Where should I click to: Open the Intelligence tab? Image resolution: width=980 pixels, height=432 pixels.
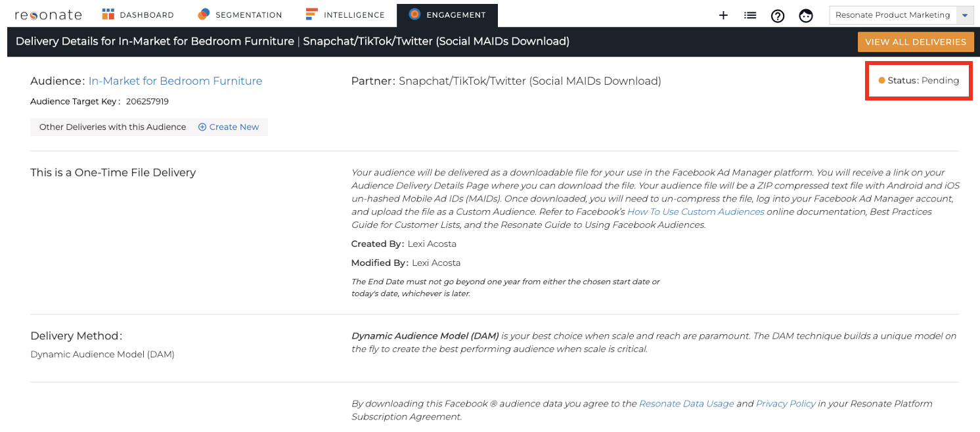345,14
